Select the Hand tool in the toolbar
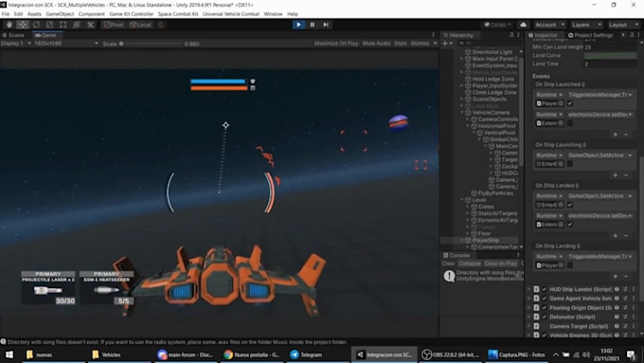Viewport: 644px width, 363px height. coord(9,25)
